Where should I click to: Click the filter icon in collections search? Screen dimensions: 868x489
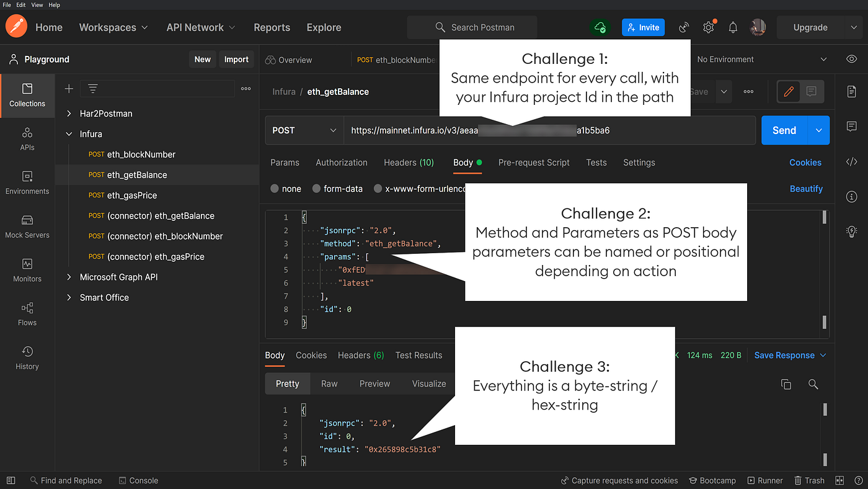click(x=92, y=89)
